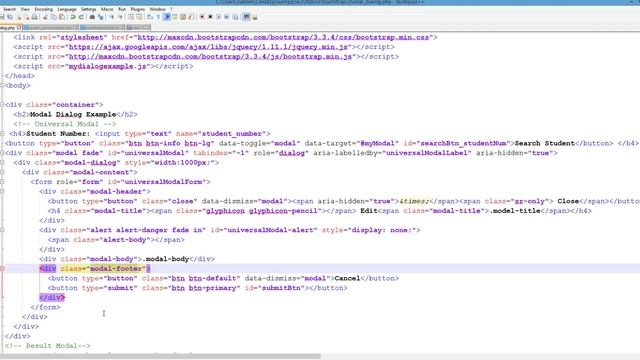Open the Settings menu
This screenshot has width=640, height=360.
click(89, 9)
